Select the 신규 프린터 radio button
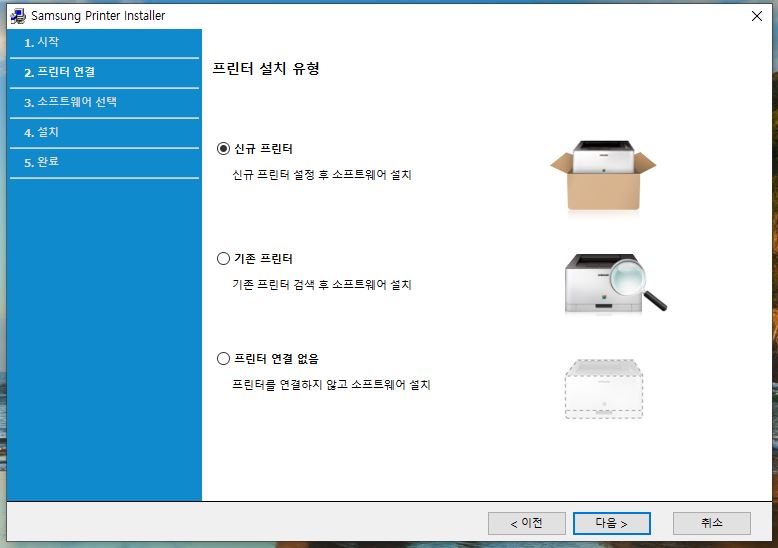Screen dimensions: 778x548 point(223,148)
